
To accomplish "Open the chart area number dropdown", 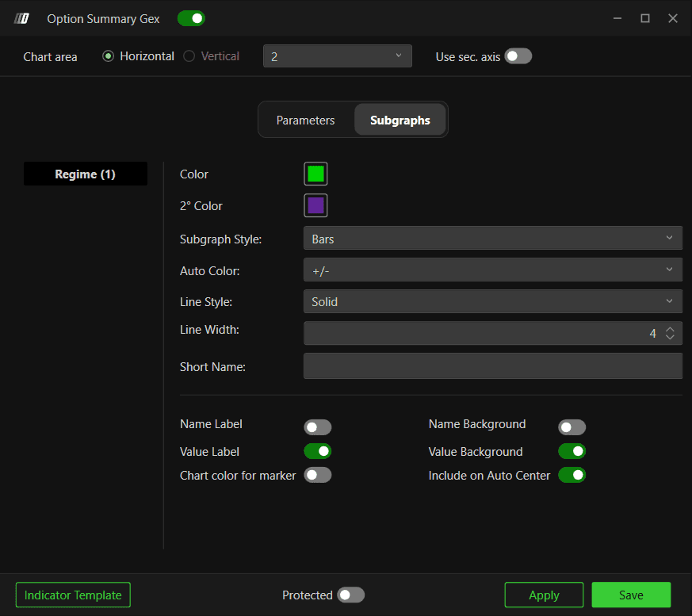I will click(x=337, y=56).
